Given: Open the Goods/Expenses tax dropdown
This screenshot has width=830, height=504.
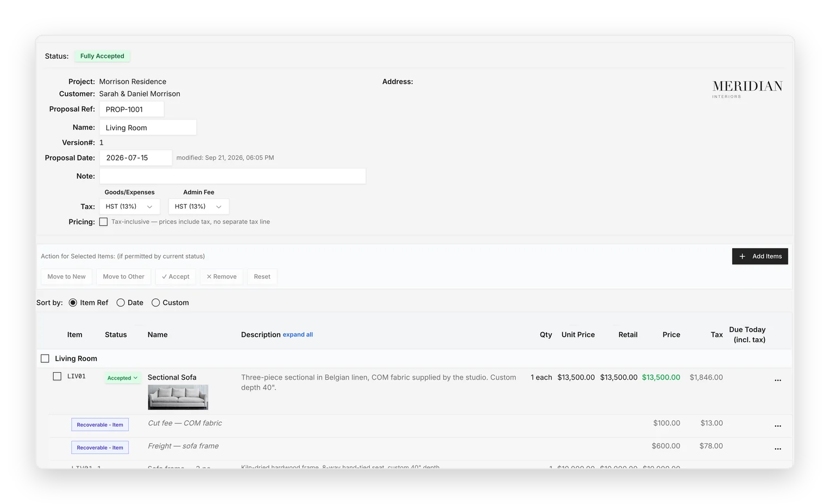Looking at the screenshot, I should (129, 206).
